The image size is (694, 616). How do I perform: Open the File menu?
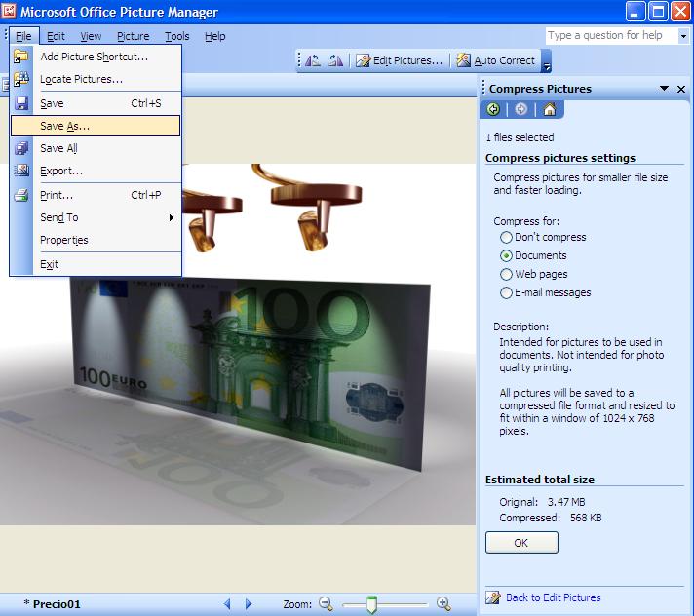point(23,36)
